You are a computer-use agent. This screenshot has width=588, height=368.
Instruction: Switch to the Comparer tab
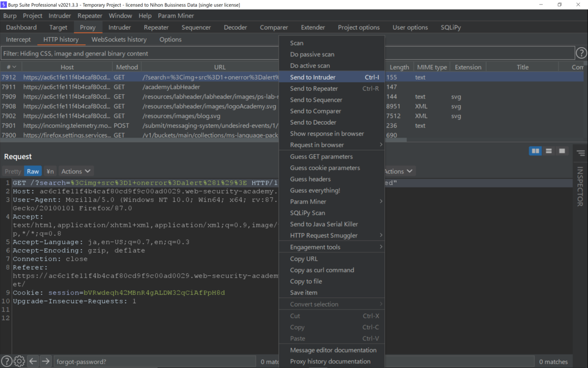[x=274, y=27]
